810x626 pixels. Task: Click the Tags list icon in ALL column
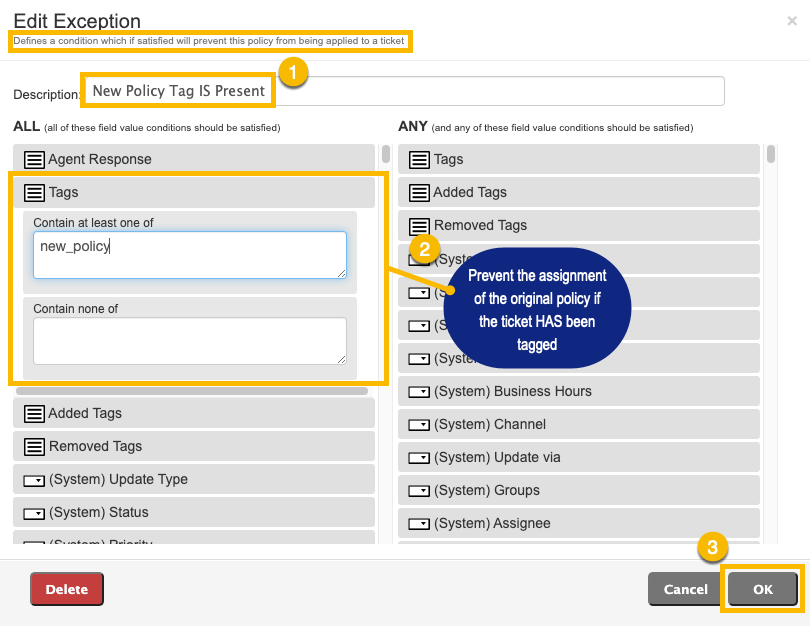(34, 193)
